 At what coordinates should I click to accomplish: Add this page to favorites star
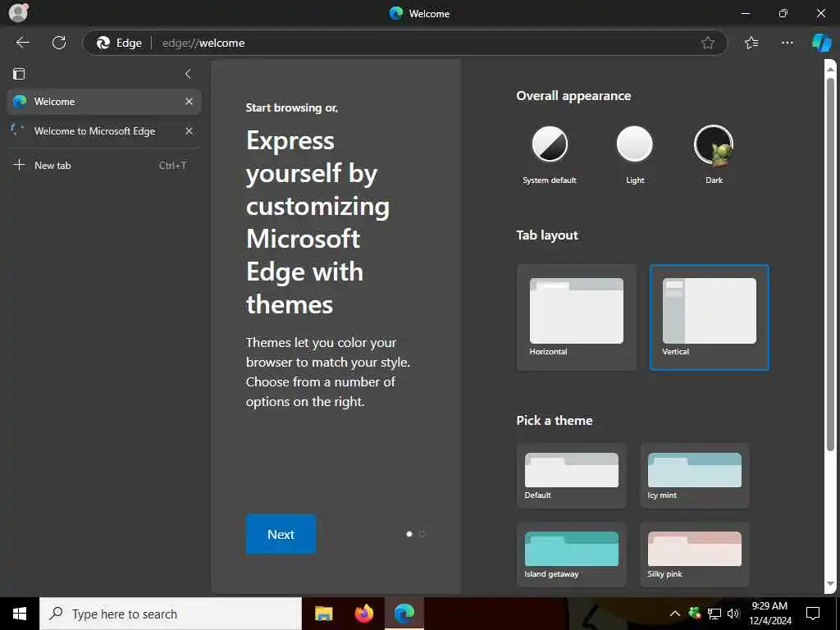coord(708,43)
